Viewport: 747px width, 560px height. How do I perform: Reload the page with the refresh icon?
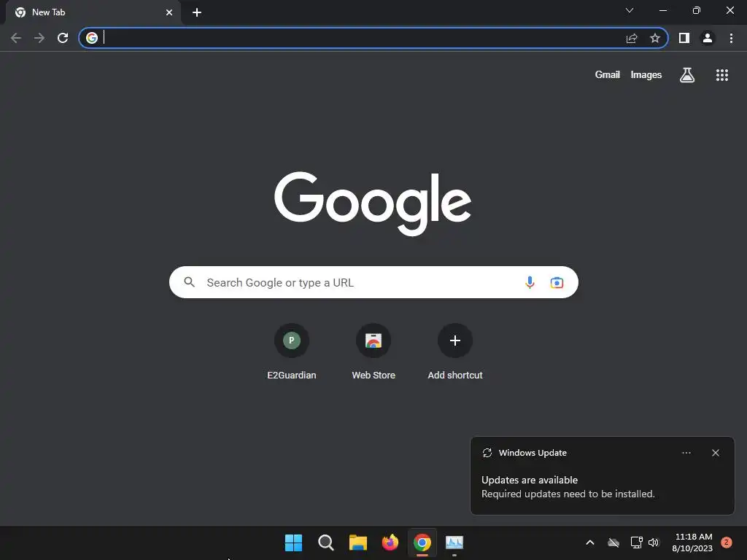(63, 38)
